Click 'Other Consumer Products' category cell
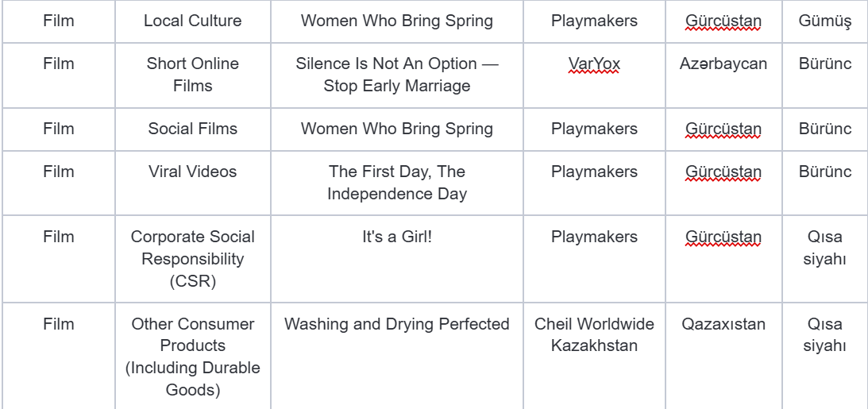This screenshot has width=868, height=409. click(193, 356)
